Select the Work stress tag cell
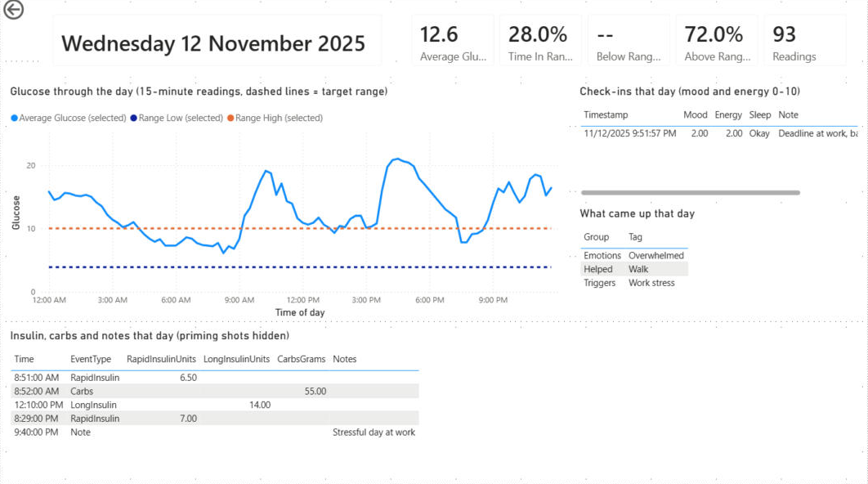Image resolution: width=868 pixels, height=484 pixels. [651, 282]
